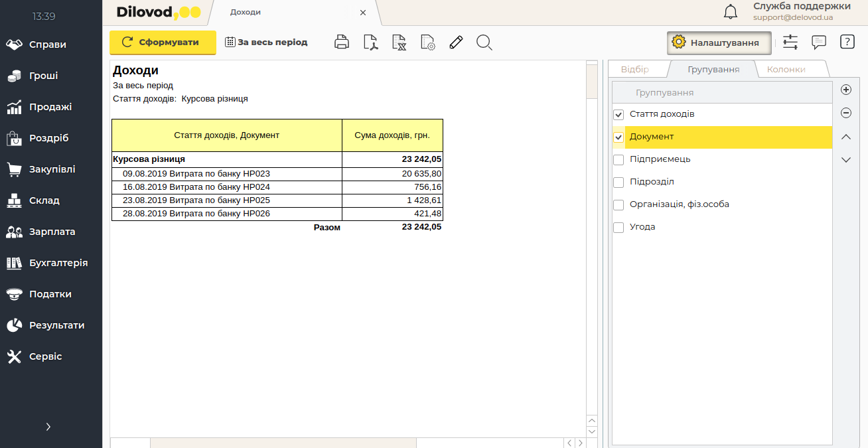The image size is (868, 448).
Task: Expand the collapsed left sidebar
Action: [x=48, y=427]
